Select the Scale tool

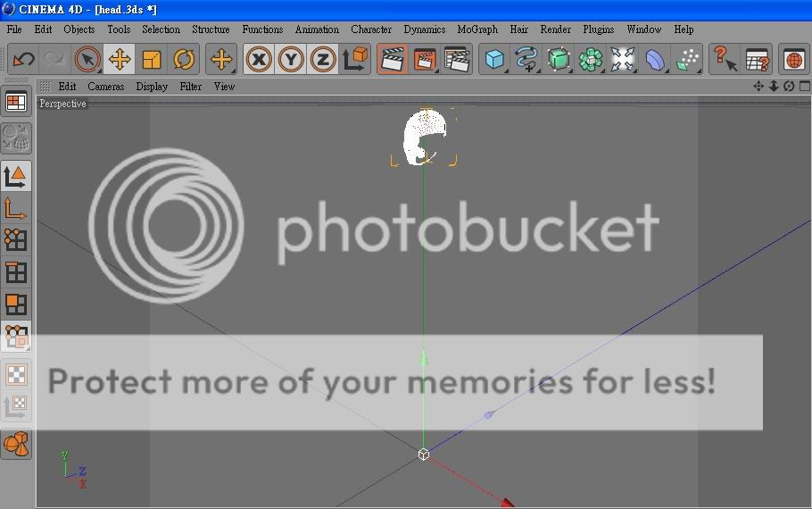(152, 60)
